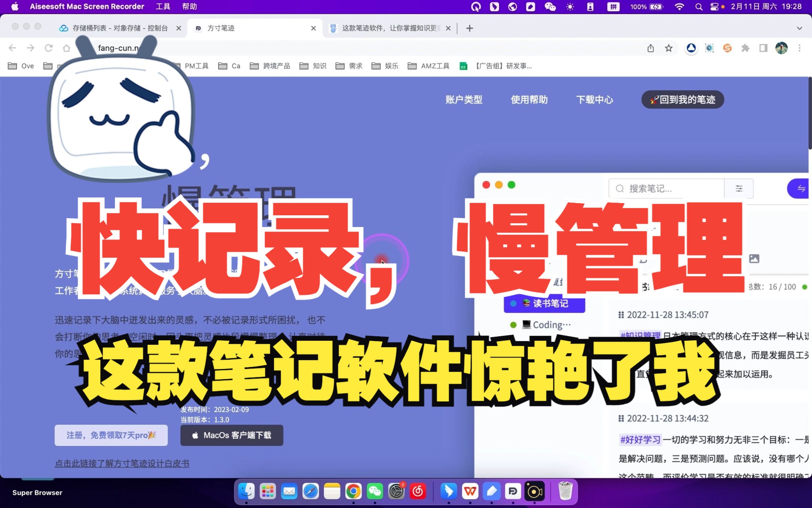
Task: Click the share icon in the address bar
Action: click(x=650, y=48)
